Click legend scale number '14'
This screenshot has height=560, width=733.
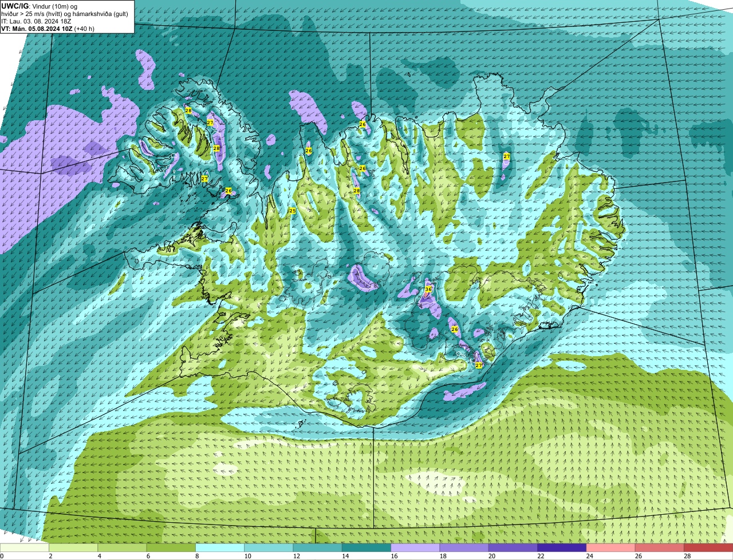point(345,556)
